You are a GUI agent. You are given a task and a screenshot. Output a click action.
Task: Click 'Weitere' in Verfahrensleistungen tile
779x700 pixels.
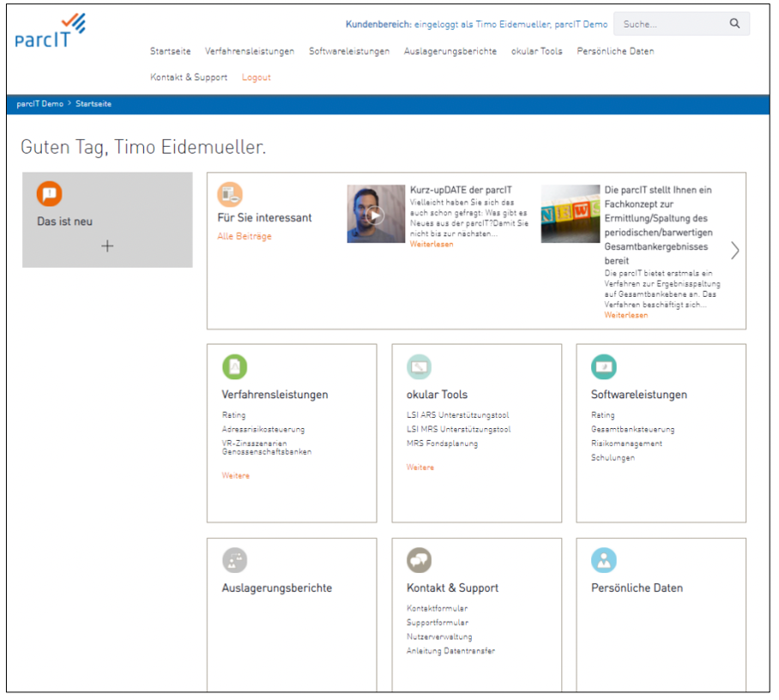coord(235,475)
